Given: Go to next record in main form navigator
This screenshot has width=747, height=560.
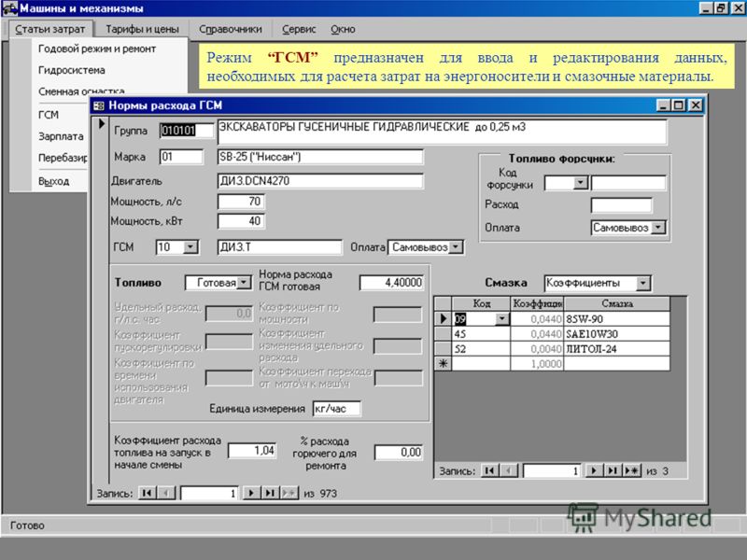Looking at the screenshot, I should click(251, 493).
